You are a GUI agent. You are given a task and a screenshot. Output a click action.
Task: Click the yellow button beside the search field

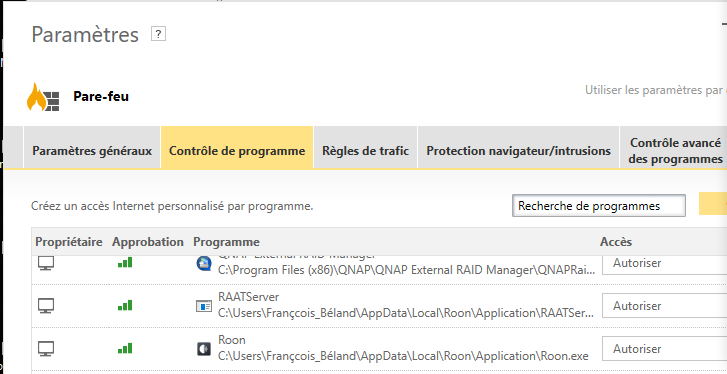[x=713, y=204]
